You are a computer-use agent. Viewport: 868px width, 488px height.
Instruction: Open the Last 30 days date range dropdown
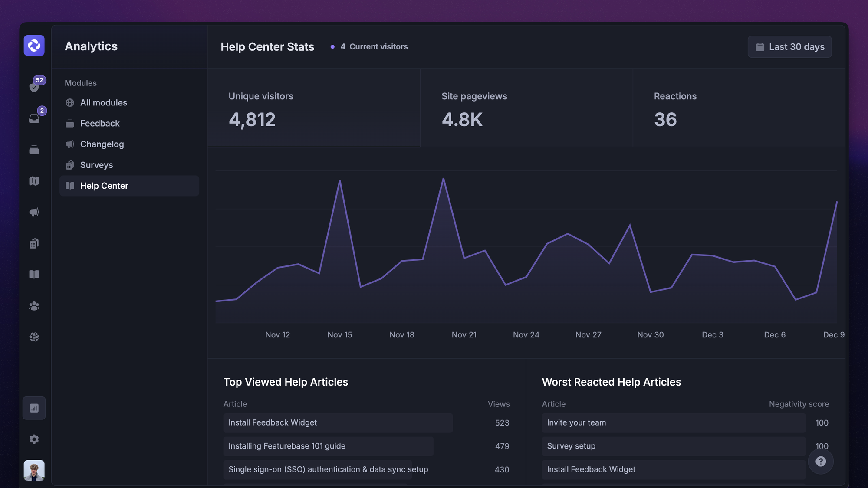click(789, 47)
